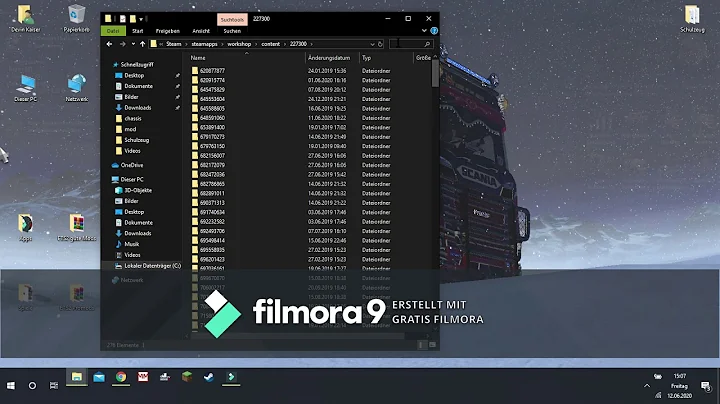The width and height of the screenshot is (720, 404).
Task: Open Minecraft block icon on taskbar
Action: tap(187, 377)
